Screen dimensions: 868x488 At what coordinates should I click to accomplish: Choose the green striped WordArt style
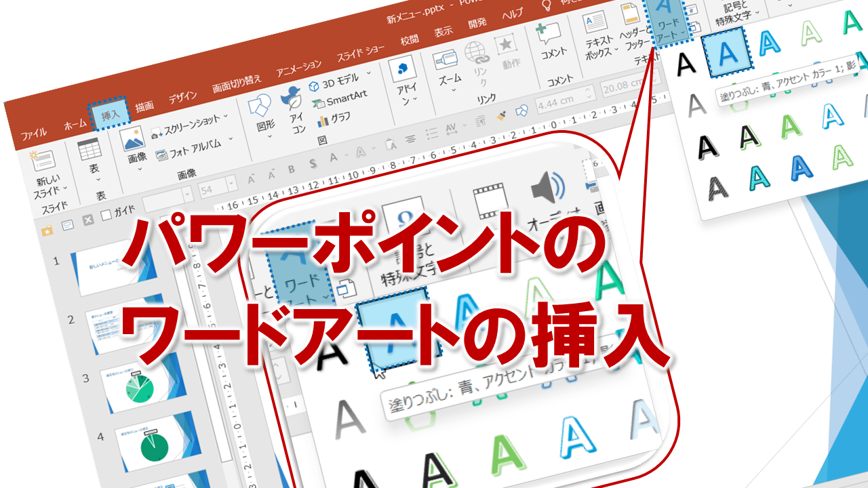[843, 157]
